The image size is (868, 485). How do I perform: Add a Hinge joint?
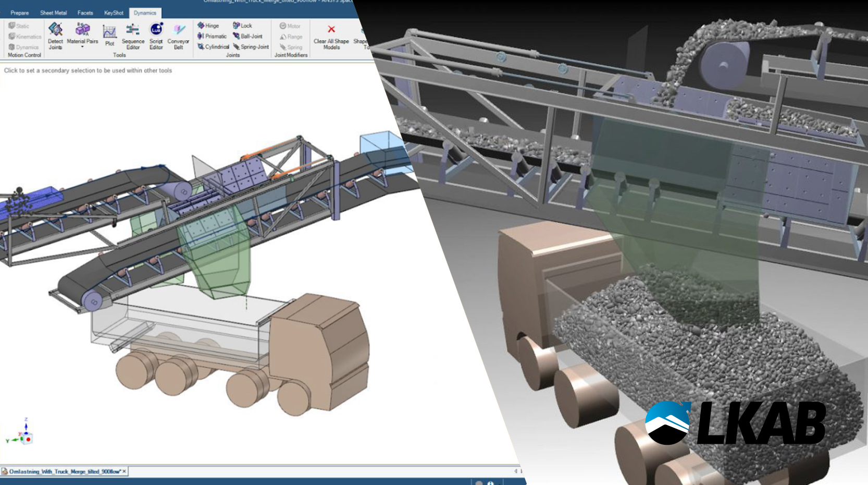pyautogui.click(x=208, y=26)
